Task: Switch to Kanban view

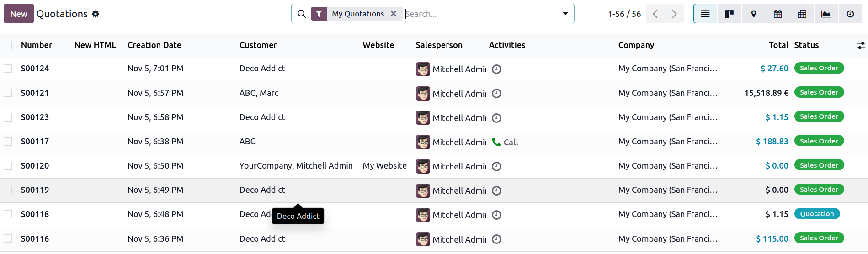Action: pyautogui.click(x=729, y=14)
